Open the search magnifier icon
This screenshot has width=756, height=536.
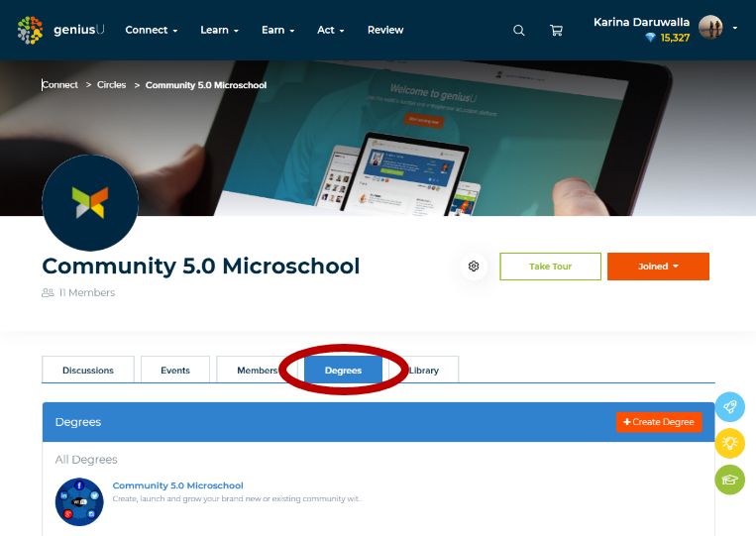[518, 31]
